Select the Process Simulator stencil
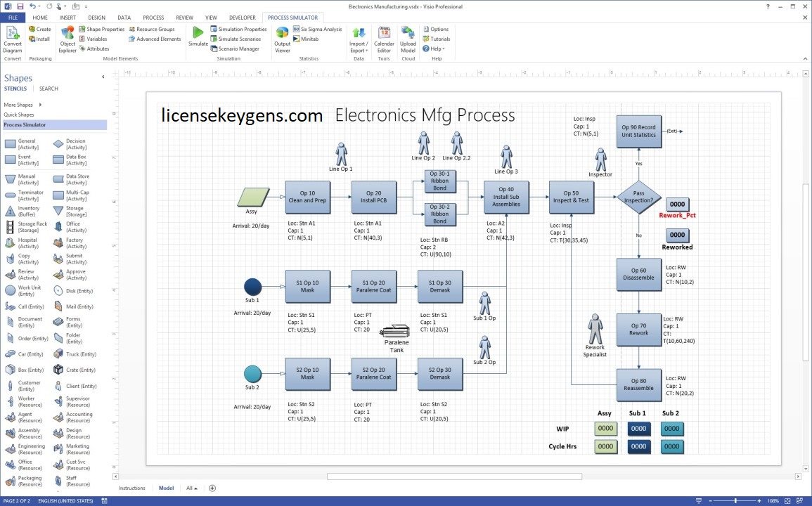The height and width of the screenshot is (506, 812). 54,125
